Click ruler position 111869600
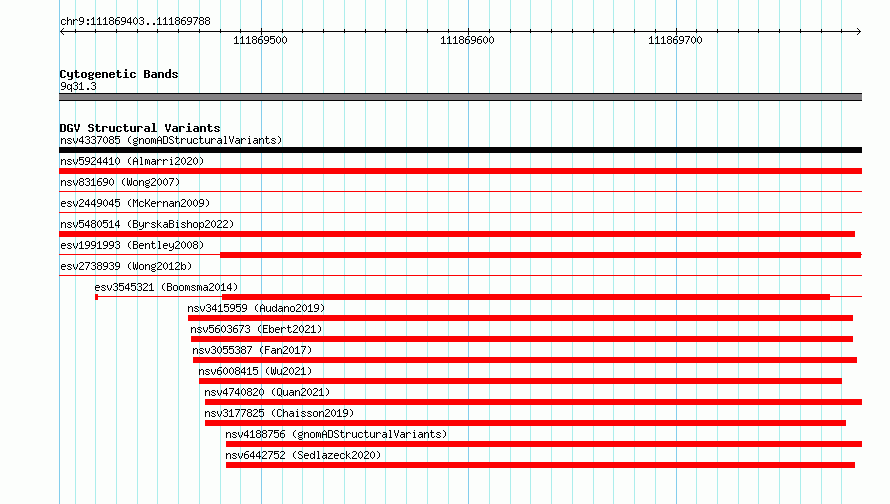 [467, 40]
